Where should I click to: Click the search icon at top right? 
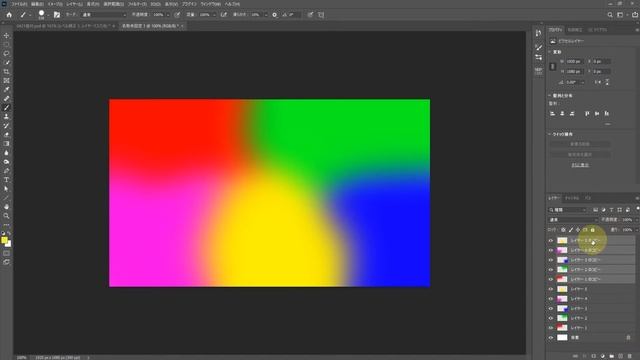point(610,15)
